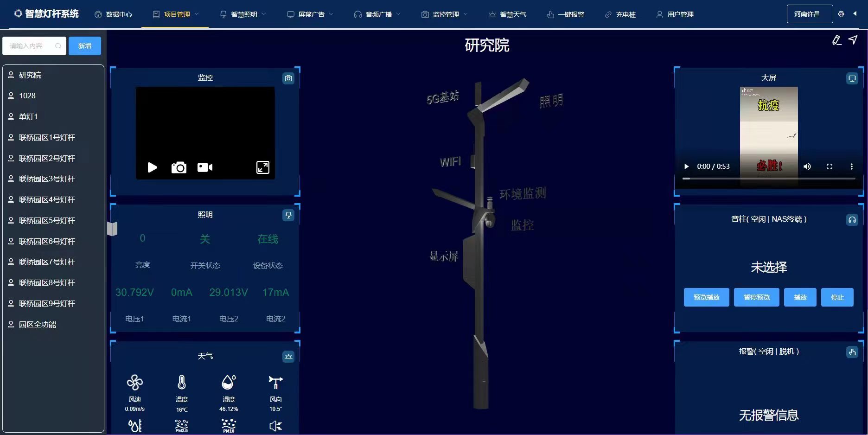The image size is (868, 435).
Task: Collapse the left sidebar with book handle
Action: coord(112,228)
